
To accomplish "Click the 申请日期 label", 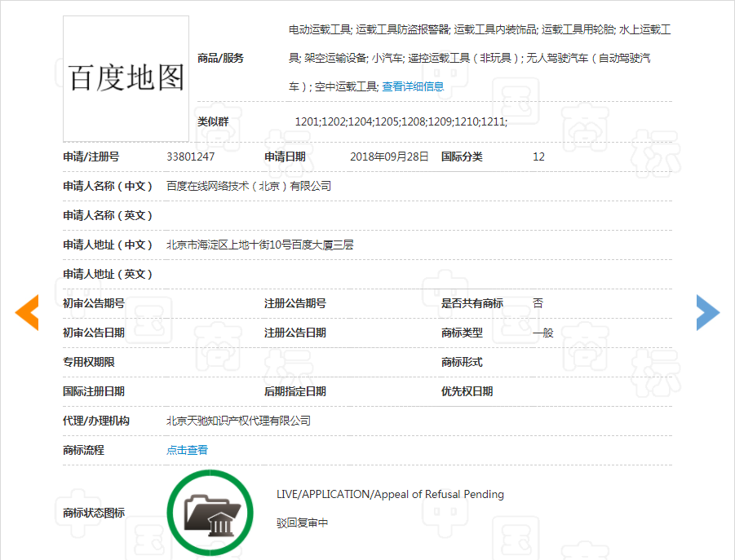I will pyautogui.click(x=285, y=157).
